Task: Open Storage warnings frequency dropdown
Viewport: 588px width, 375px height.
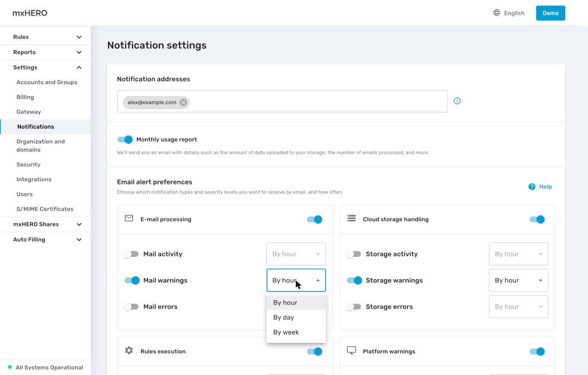Action: 519,280
